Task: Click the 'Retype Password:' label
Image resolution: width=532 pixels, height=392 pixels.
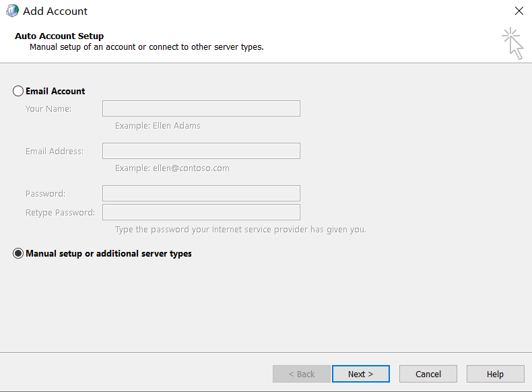Action: (x=60, y=213)
